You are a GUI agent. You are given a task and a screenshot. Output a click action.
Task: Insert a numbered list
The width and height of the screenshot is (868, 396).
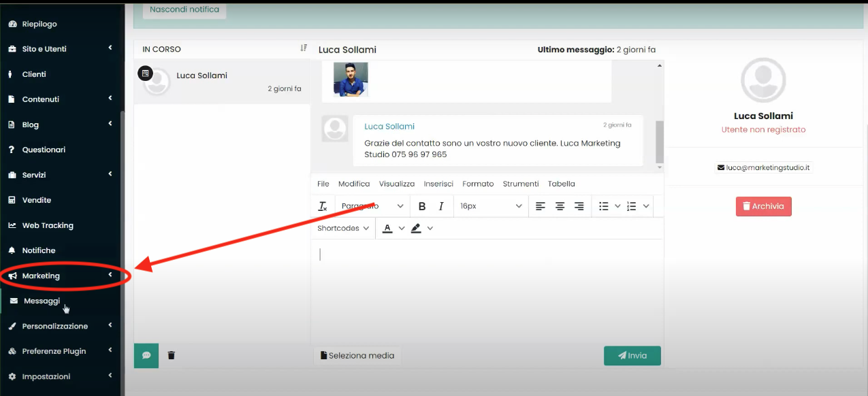pyautogui.click(x=632, y=206)
